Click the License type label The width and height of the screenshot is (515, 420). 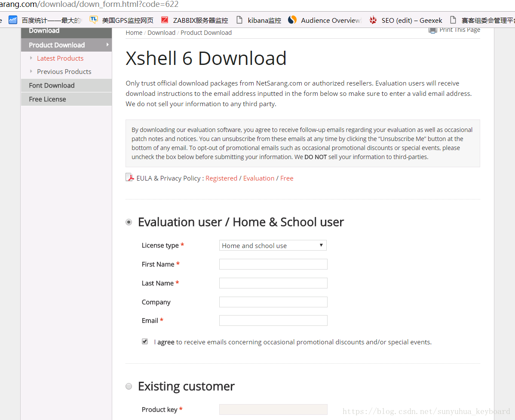click(x=160, y=245)
